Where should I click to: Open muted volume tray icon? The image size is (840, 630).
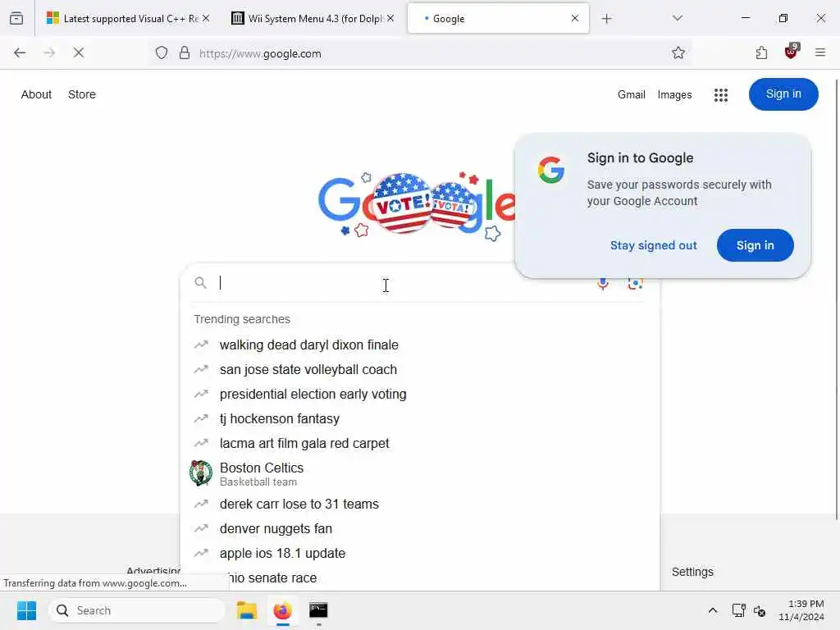pyautogui.click(x=759, y=610)
